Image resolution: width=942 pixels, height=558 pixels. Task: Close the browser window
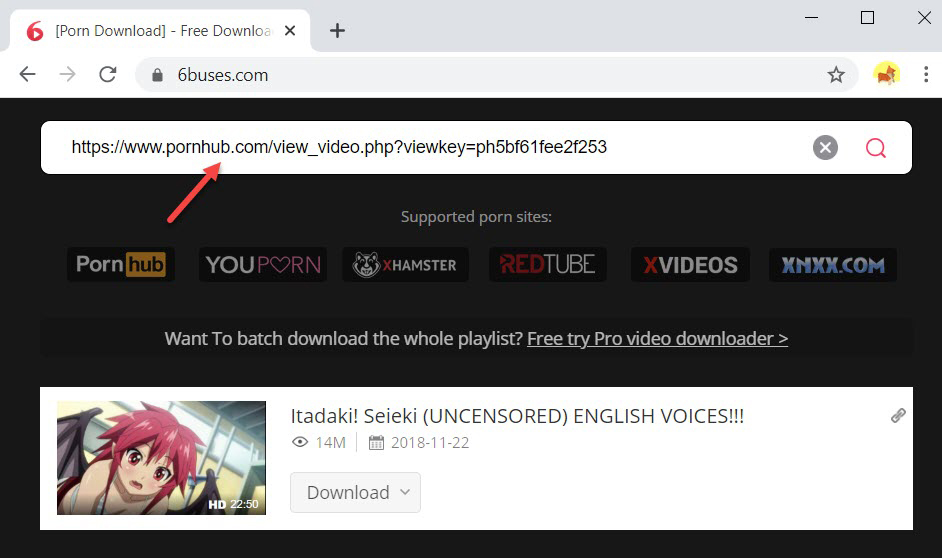coord(924,17)
